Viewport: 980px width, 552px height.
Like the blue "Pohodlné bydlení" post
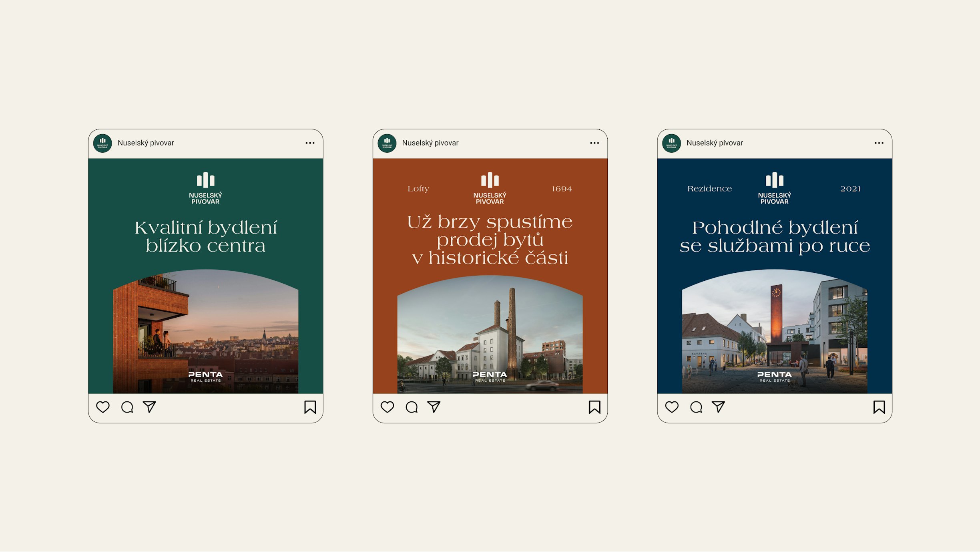[x=672, y=407]
